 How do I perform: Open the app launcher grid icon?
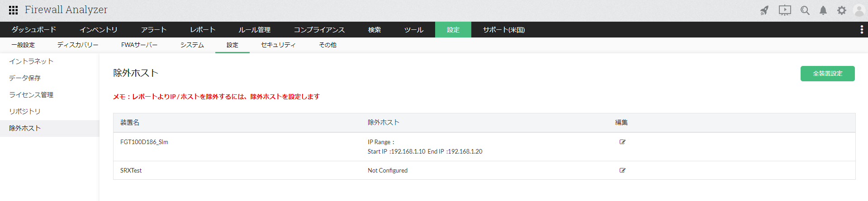pos(14,10)
